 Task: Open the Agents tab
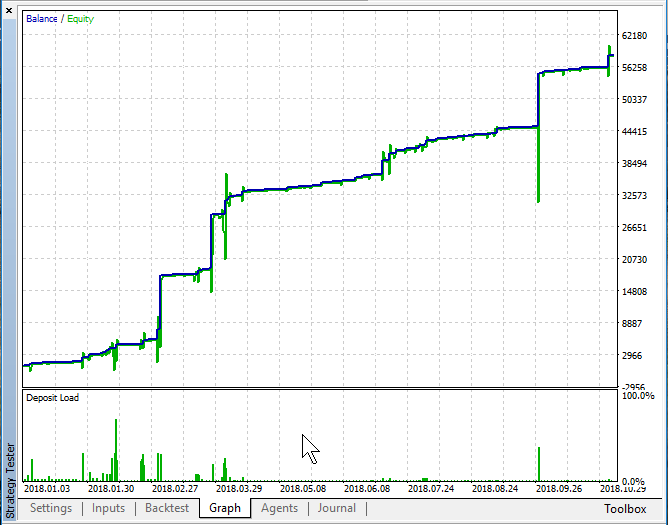[x=279, y=508]
